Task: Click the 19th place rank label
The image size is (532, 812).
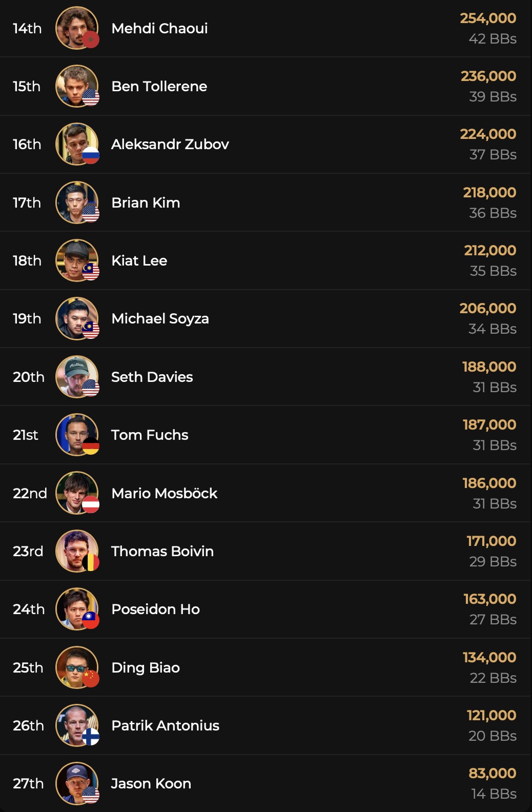Action: click(27, 318)
